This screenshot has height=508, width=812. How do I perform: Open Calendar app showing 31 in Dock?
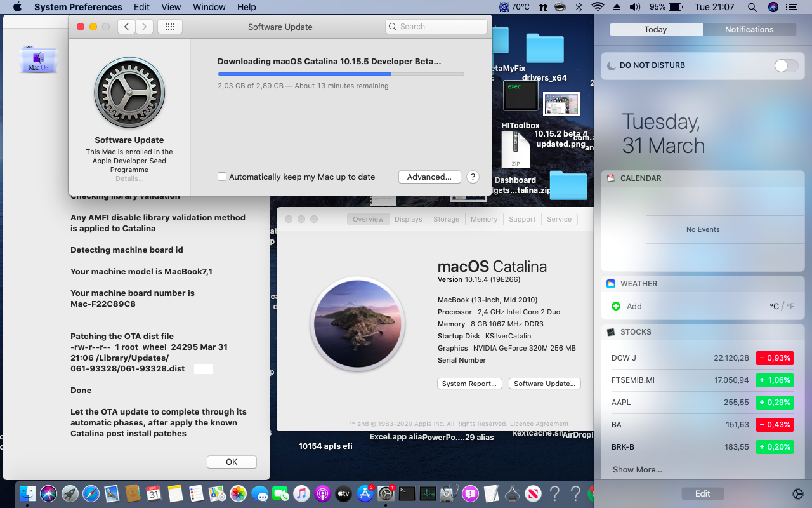154,493
